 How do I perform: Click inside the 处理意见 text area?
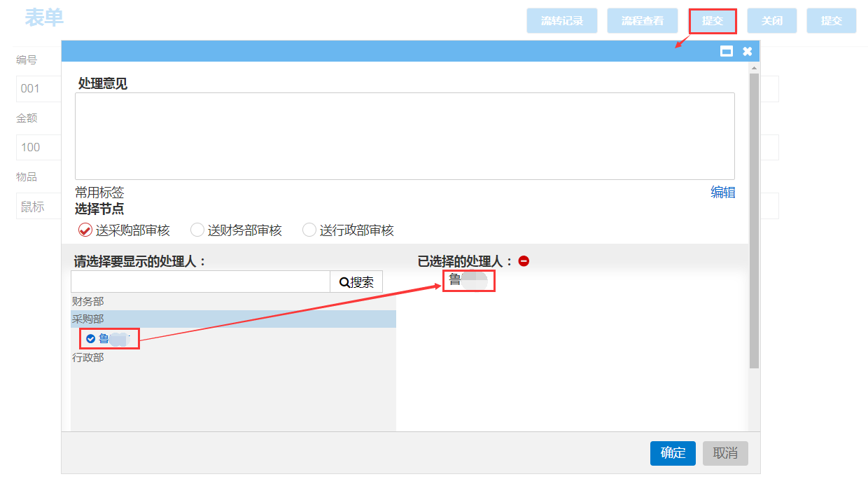tap(405, 136)
